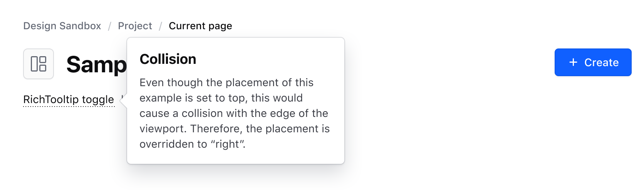Click the slash separator after Project

pos(161,26)
